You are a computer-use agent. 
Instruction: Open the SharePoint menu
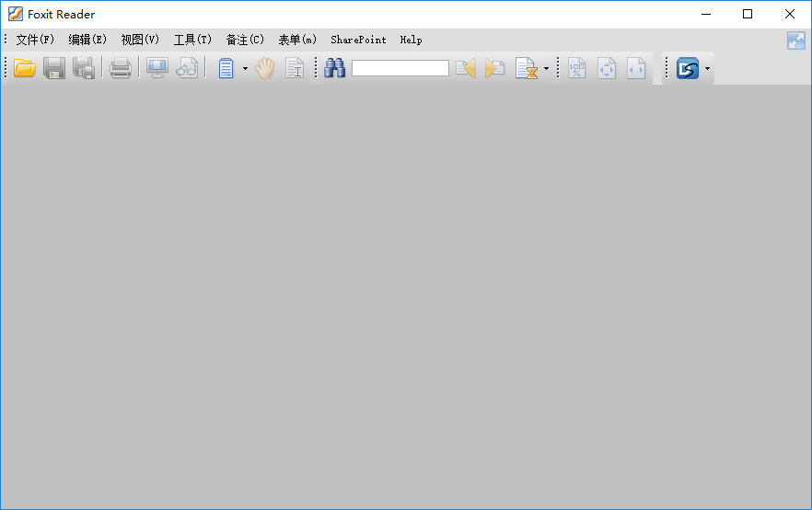[358, 40]
